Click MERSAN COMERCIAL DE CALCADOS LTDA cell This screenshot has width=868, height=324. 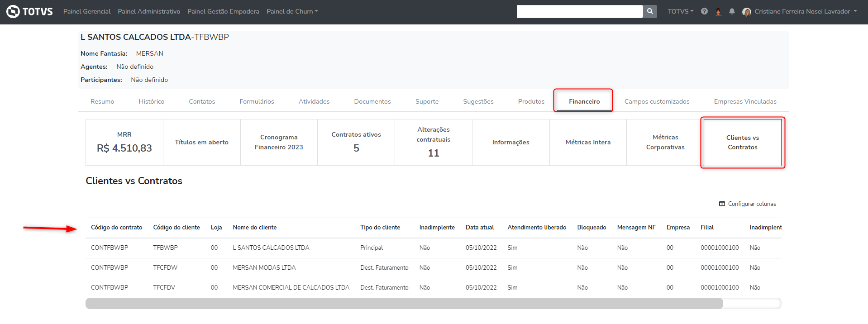tap(291, 287)
